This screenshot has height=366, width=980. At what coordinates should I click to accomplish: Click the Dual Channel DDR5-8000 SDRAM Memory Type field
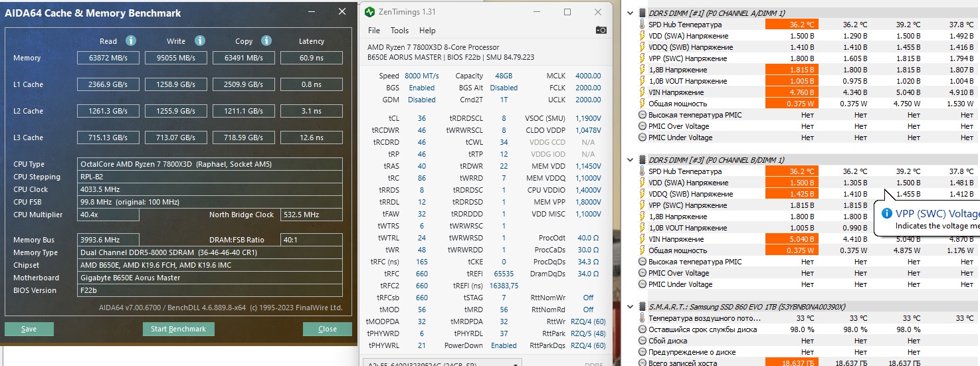tap(210, 252)
